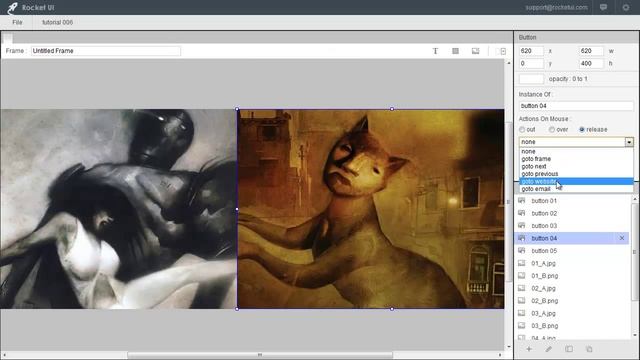The height and width of the screenshot is (360, 640).
Task: Click the add item plus icon
Action: tap(529, 349)
